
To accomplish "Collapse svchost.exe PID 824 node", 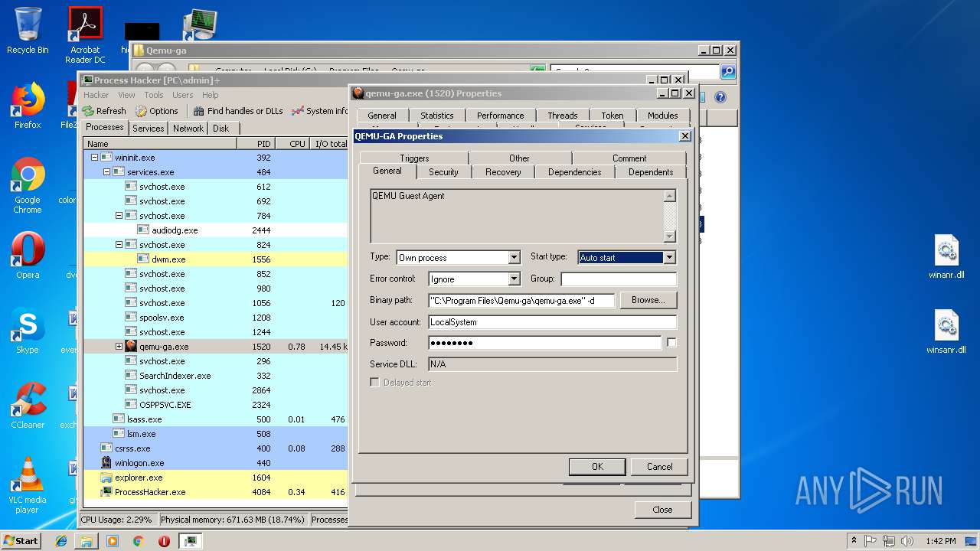I will (119, 244).
